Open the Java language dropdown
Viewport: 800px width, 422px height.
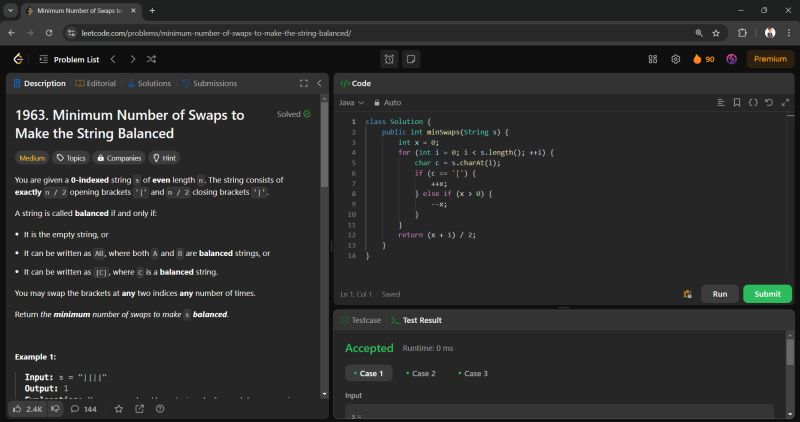click(352, 102)
